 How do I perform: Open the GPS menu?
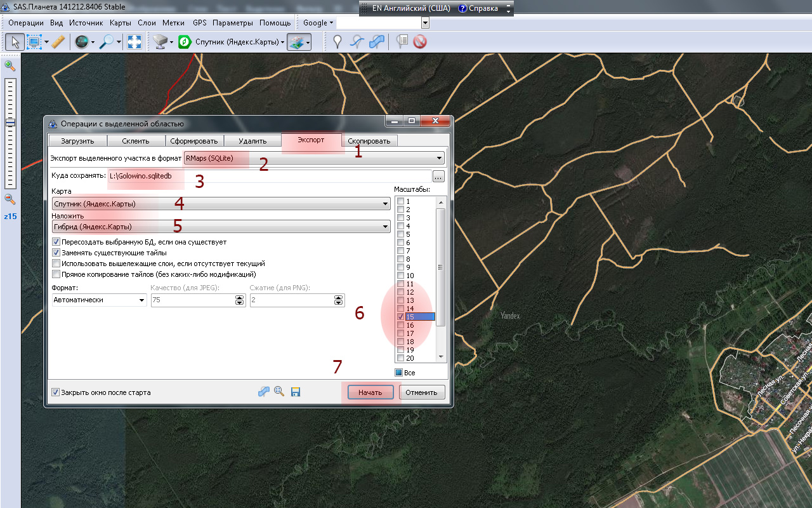click(200, 23)
